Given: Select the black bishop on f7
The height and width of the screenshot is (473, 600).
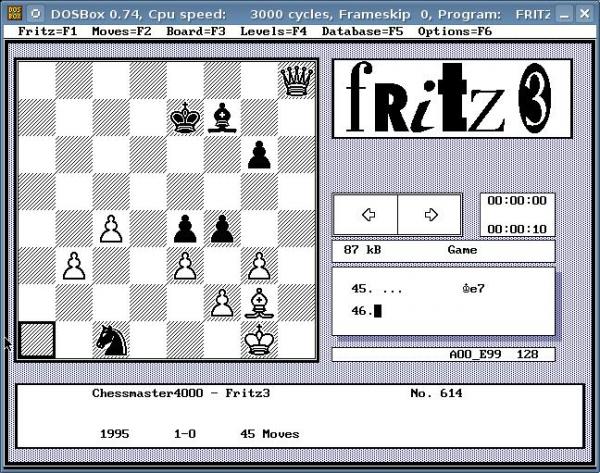Looking at the screenshot, I should pos(222,117).
